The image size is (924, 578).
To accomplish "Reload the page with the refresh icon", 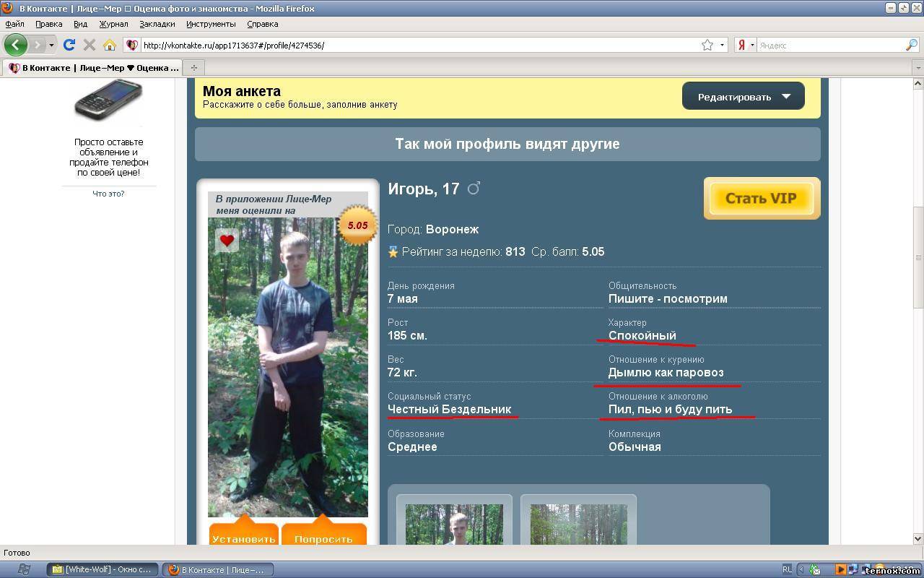I will point(69,45).
